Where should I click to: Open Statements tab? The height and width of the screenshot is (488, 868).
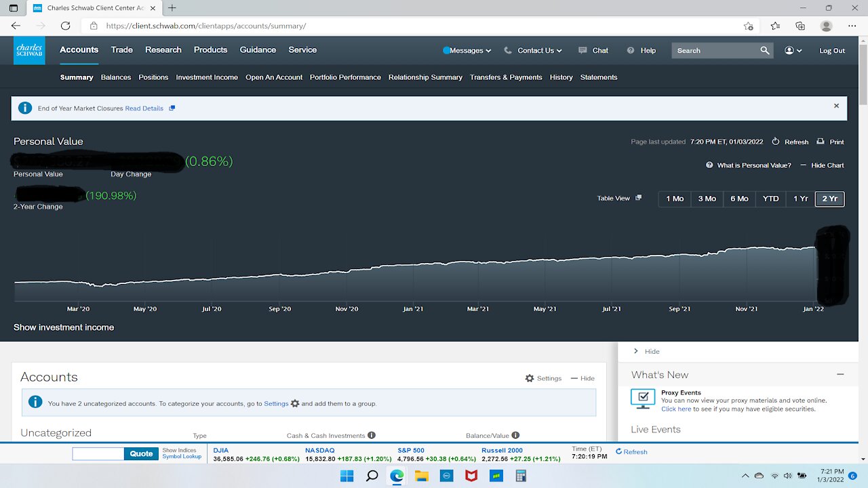[599, 77]
